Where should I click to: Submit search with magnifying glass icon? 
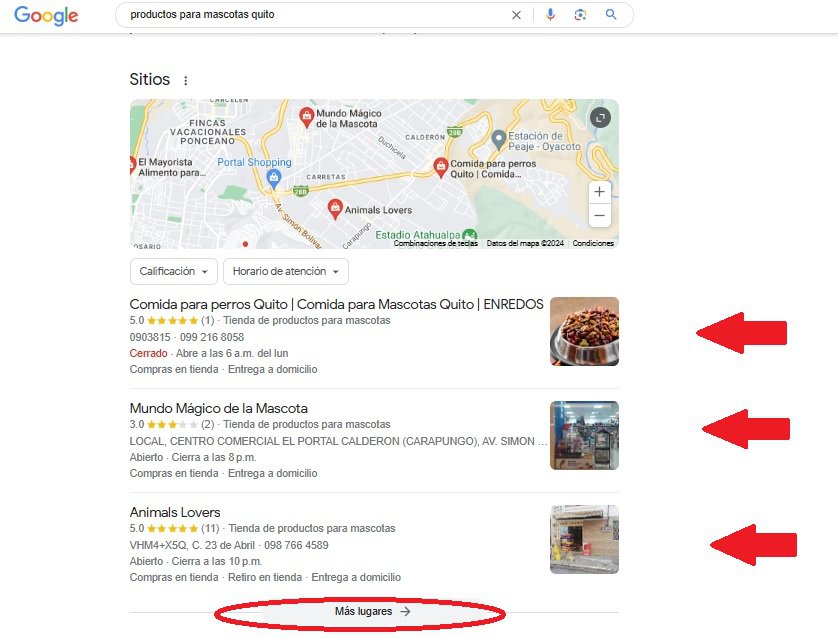pyautogui.click(x=611, y=14)
